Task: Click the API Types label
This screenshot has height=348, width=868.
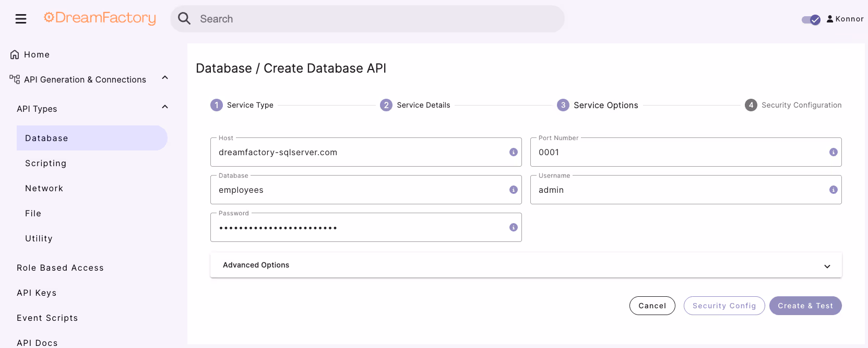Action: point(37,109)
